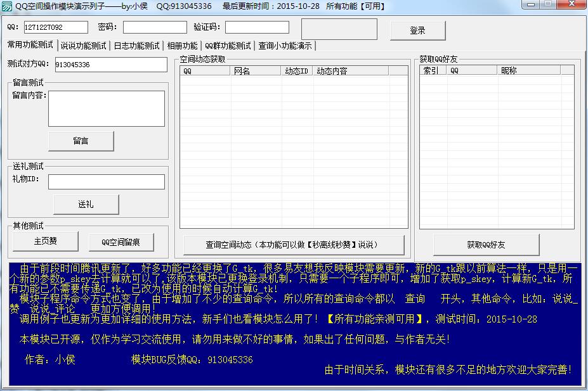Click the captcha image box beside 登录
The image size is (588, 391).
tap(339, 29)
